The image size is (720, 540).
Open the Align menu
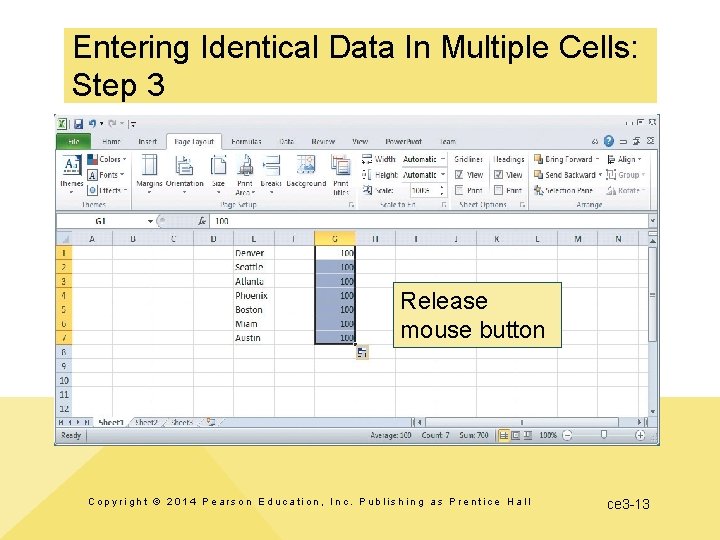624,159
